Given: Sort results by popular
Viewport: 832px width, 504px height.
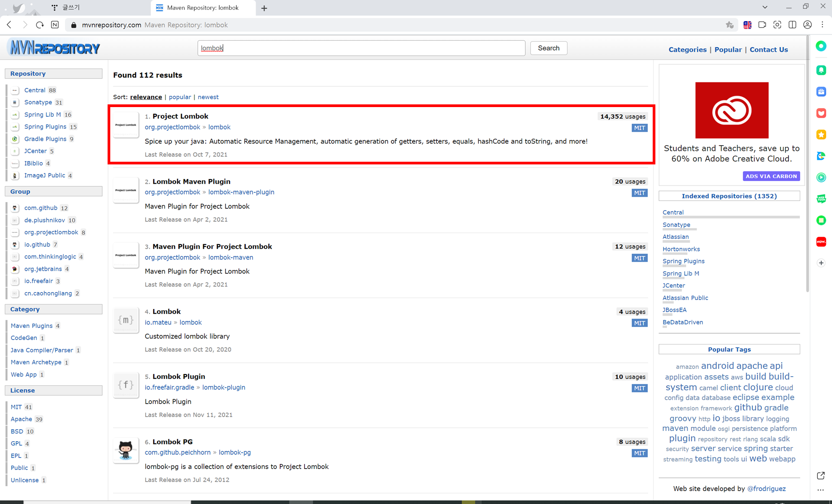Looking at the screenshot, I should [x=180, y=97].
